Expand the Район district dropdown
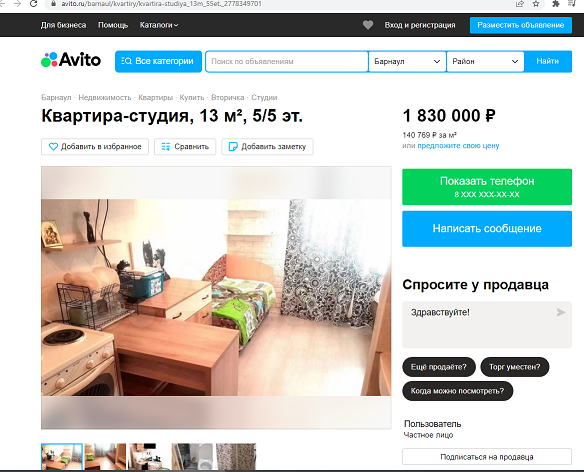Screen dimensions: 584x472 pyautogui.click(x=485, y=61)
